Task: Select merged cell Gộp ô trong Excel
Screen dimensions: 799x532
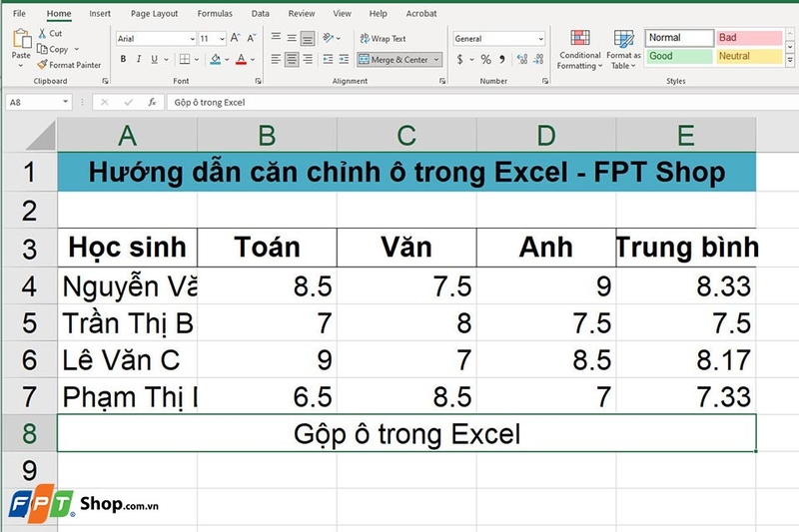Action: [x=406, y=433]
